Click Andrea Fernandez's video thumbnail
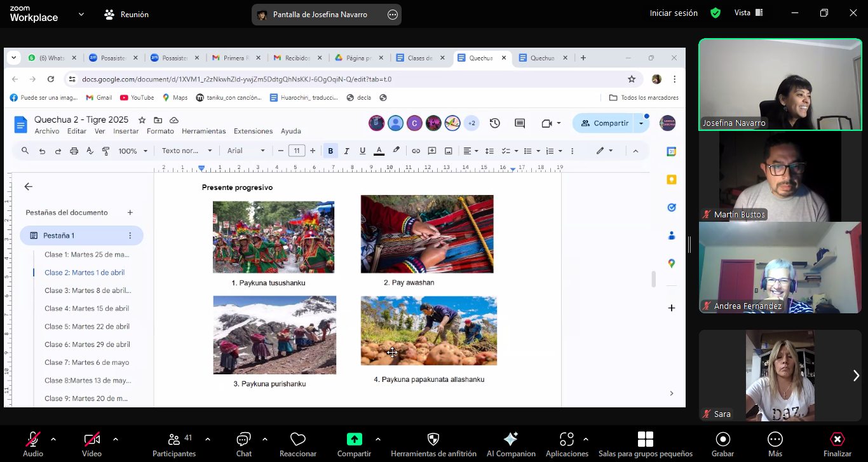Viewport: 868px width, 462px height. 780,268
